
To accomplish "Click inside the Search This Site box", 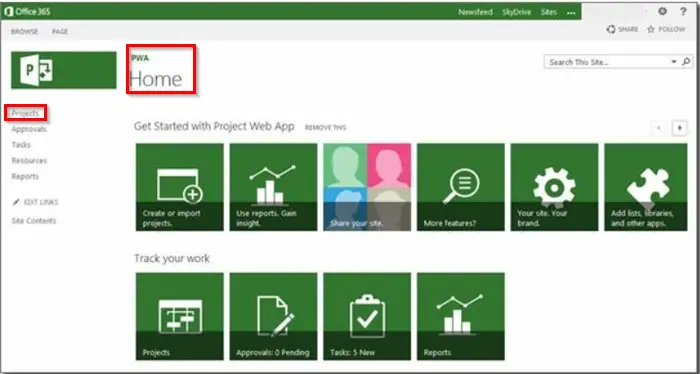I will (608, 62).
